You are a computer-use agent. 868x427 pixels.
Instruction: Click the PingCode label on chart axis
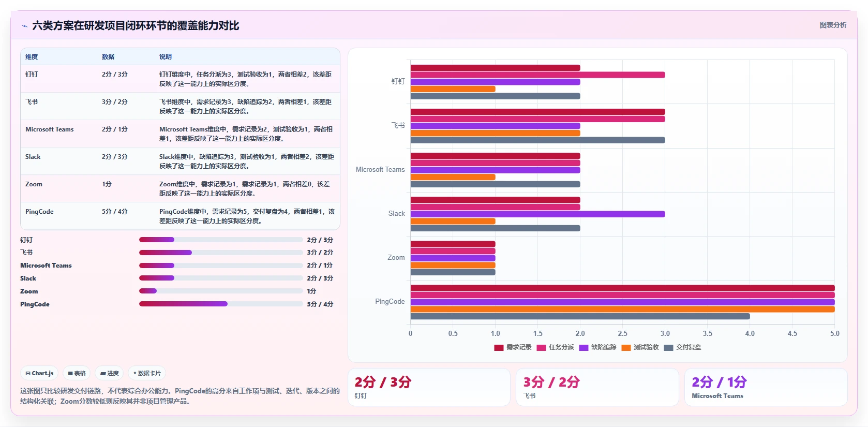(390, 302)
